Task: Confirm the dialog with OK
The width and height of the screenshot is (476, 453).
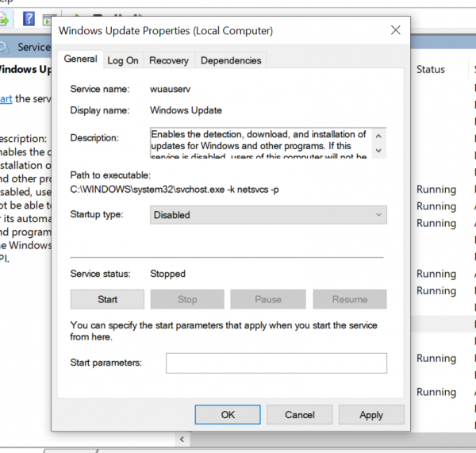Action: 228,414
